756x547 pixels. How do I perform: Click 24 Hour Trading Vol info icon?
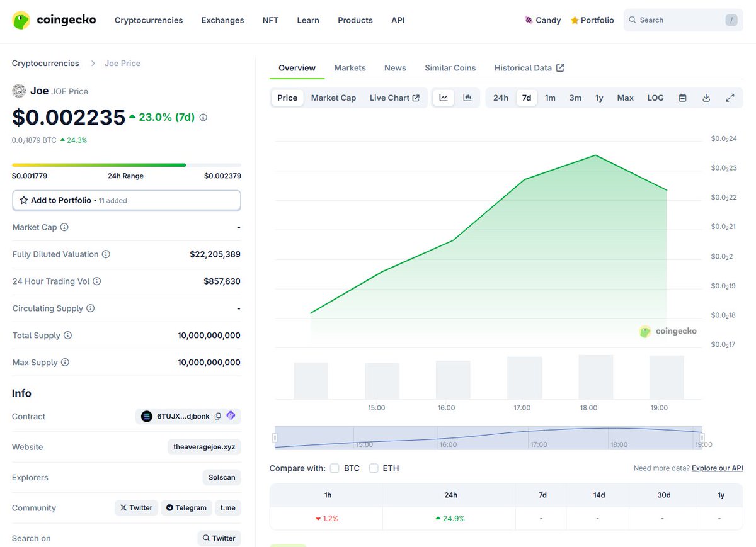[x=96, y=281]
